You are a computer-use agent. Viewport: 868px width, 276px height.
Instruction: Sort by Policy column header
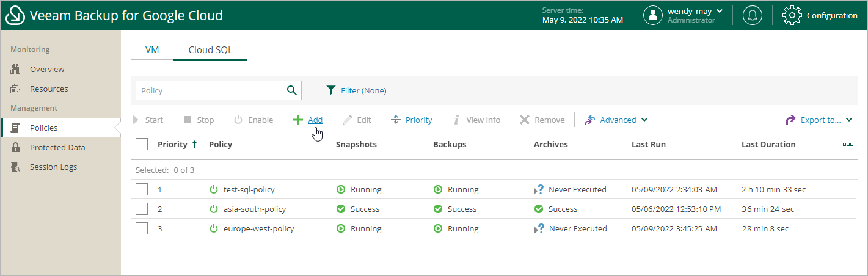[221, 145]
